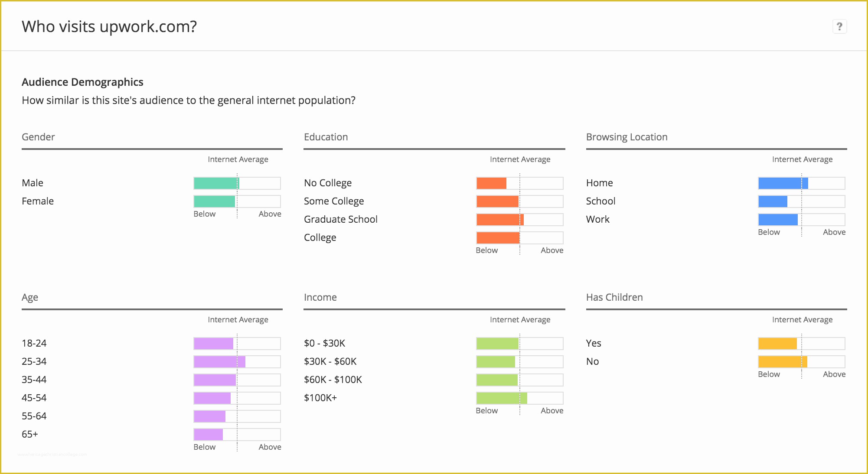
Task: Click the help question mark icon
Action: click(839, 26)
